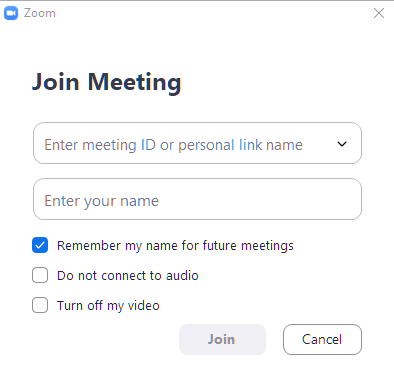Click the 'Turn off my video' label text
This screenshot has height=387, width=394.
pyautogui.click(x=108, y=306)
